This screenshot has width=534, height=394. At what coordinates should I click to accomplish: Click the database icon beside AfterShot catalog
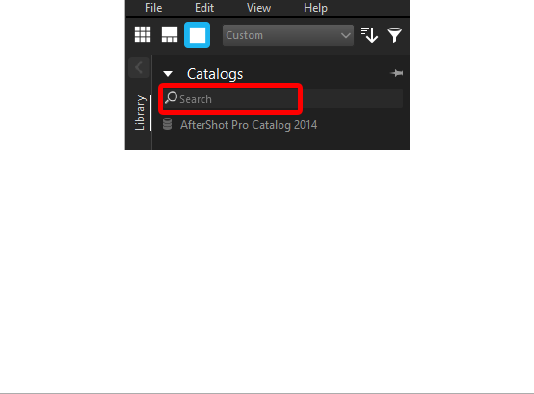click(167, 124)
